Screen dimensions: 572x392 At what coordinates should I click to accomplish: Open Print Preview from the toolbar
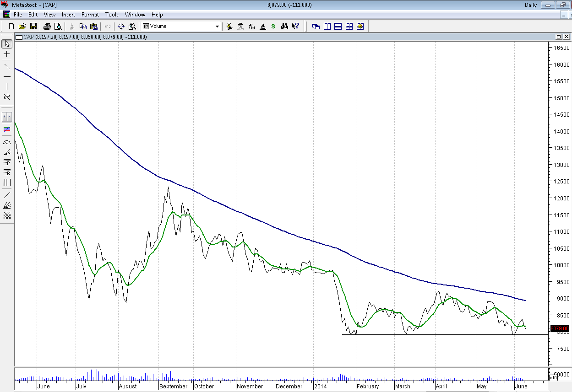[x=58, y=27]
